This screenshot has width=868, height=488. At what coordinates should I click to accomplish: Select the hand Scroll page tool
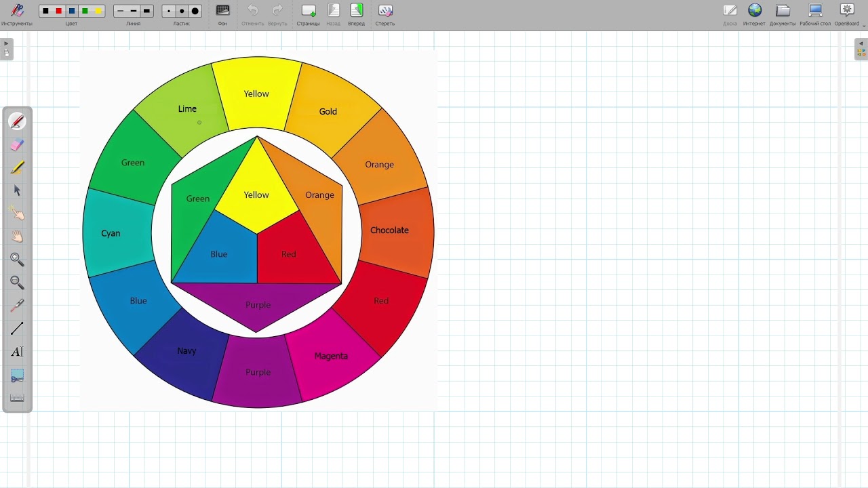click(x=18, y=237)
